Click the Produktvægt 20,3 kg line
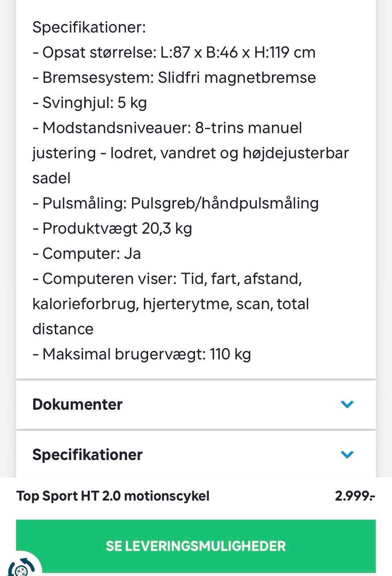This screenshot has height=576, width=392. click(x=112, y=228)
